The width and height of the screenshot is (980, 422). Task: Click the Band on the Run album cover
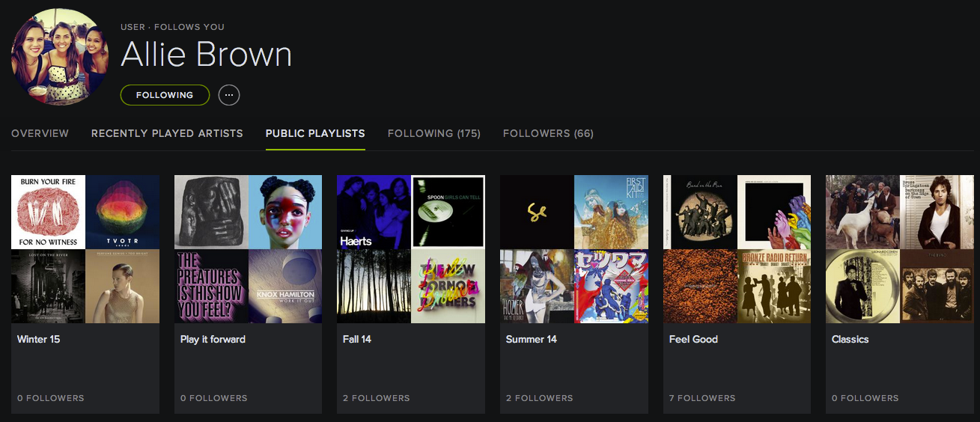(x=700, y=212)
